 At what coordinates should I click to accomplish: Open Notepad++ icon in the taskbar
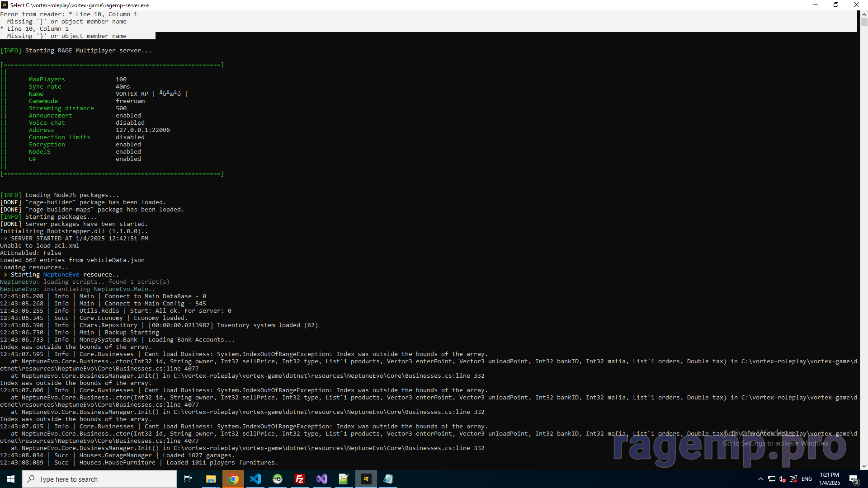click(344, 479)
